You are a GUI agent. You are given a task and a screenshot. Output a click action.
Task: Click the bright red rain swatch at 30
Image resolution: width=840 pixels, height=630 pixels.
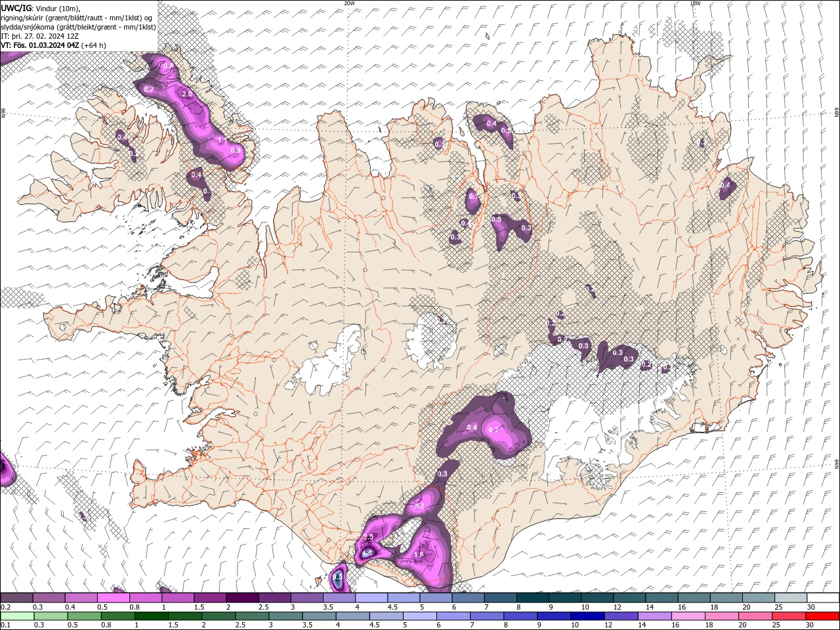[822, 616]
